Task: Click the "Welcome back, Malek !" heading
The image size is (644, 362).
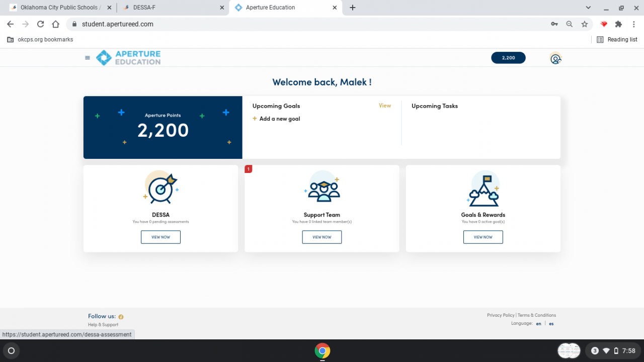Action: [322, 82]
